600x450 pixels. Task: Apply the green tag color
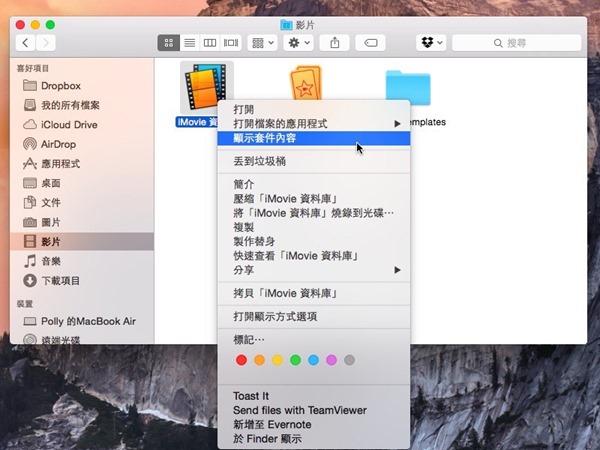coord(295,360)
